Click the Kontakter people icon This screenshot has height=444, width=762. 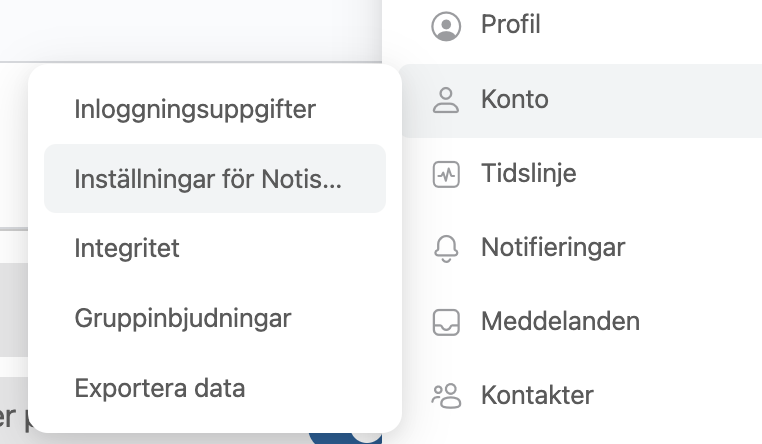click(446, 396)
